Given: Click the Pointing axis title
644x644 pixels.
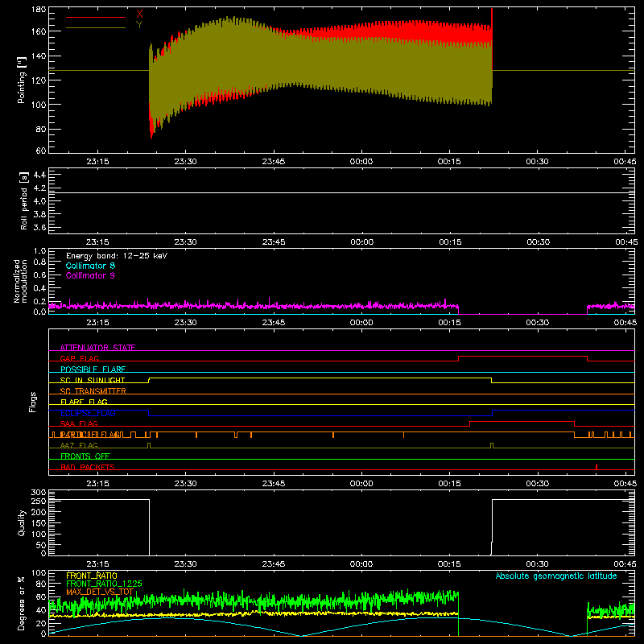Looking at the screenshot, I should (x=22, y=80).
